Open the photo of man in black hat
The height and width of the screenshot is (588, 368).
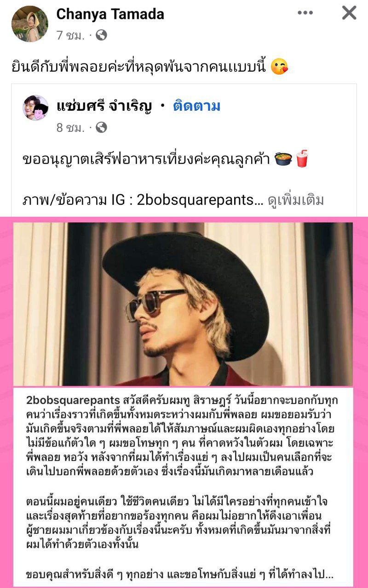[x=183, y=304]
